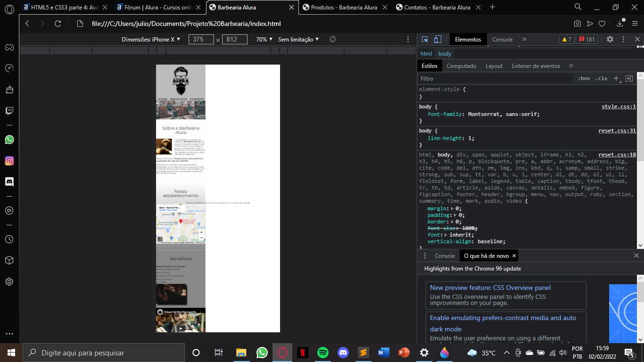
Task: Expand padding shorthand property triangle
Action: (x=456, y=215)
